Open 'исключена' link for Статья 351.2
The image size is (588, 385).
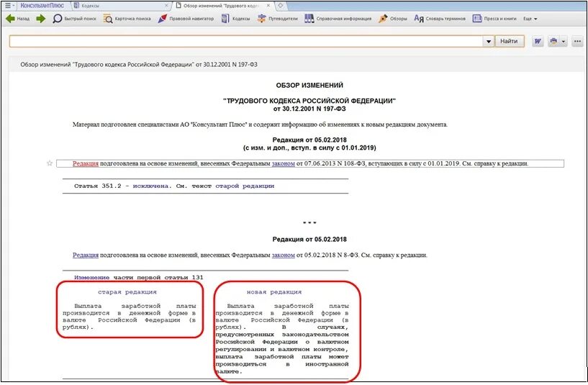(150, 186)
